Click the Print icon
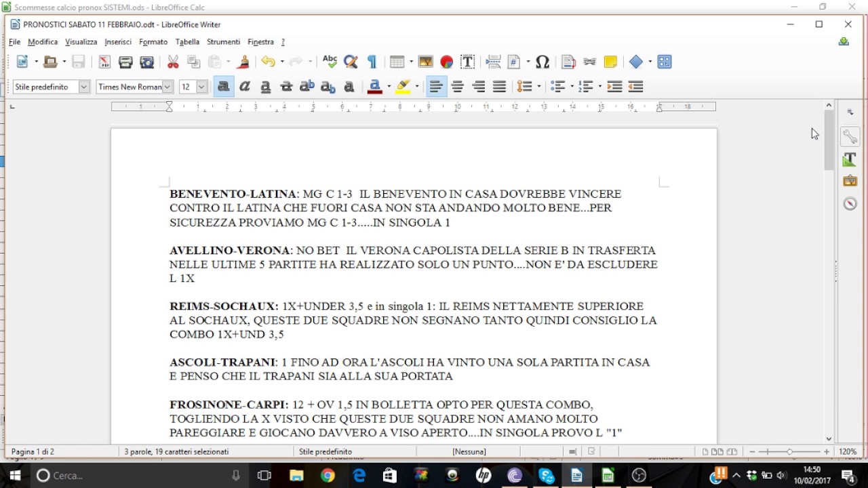The height and width of the screenshot is (488, 868). (125, 62)
